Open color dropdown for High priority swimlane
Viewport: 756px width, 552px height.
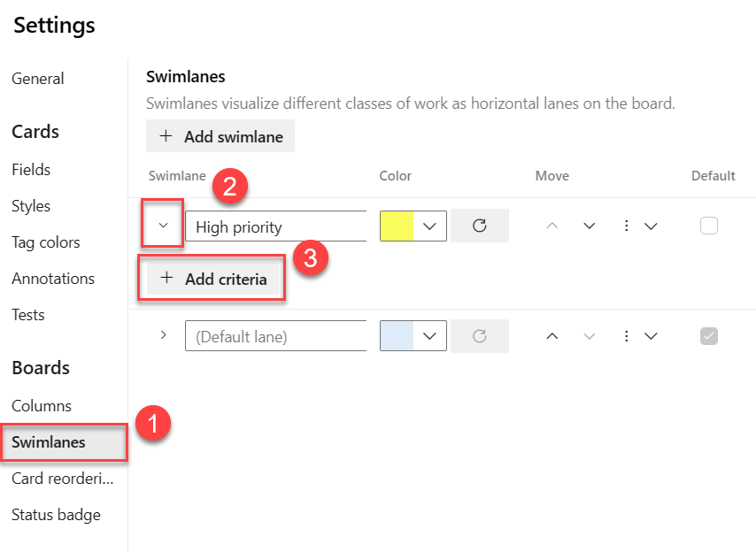coord(430,226)
